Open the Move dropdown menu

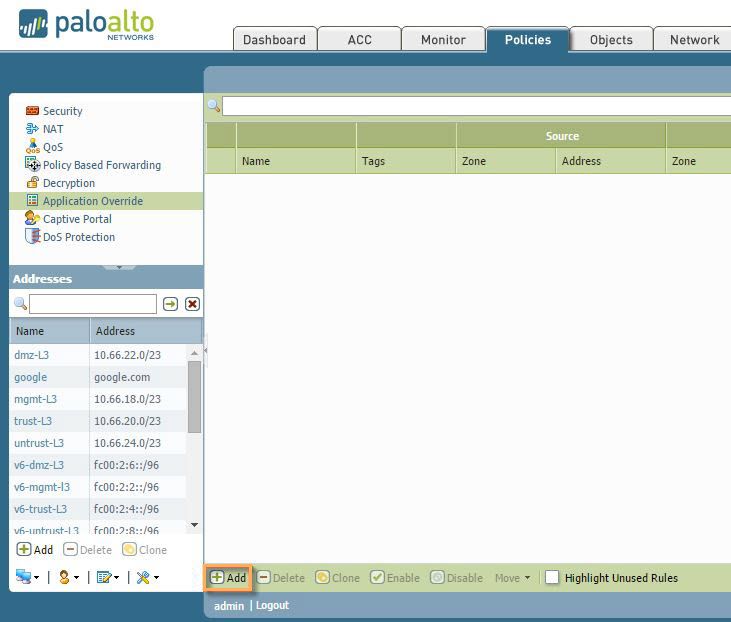coord(512,578)
